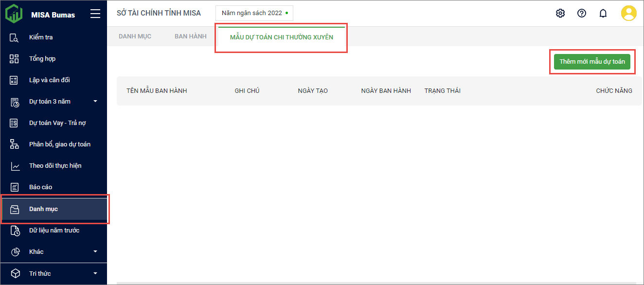
Task: Click the user avatar profile icon
Action: 628,13
